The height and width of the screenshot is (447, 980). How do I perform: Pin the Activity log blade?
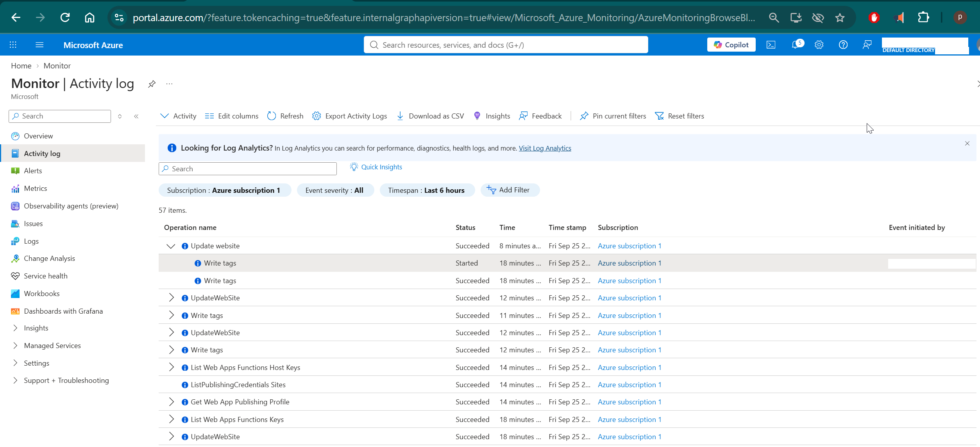tap(152, 84)
